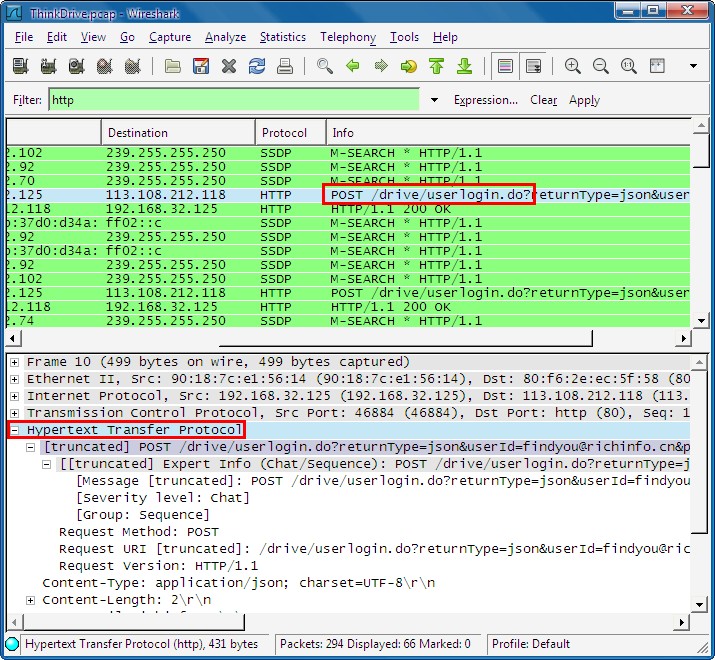Select the Severity level: Chat line
Viewport: 715px width, 660px height.
(x=163, y=498)
